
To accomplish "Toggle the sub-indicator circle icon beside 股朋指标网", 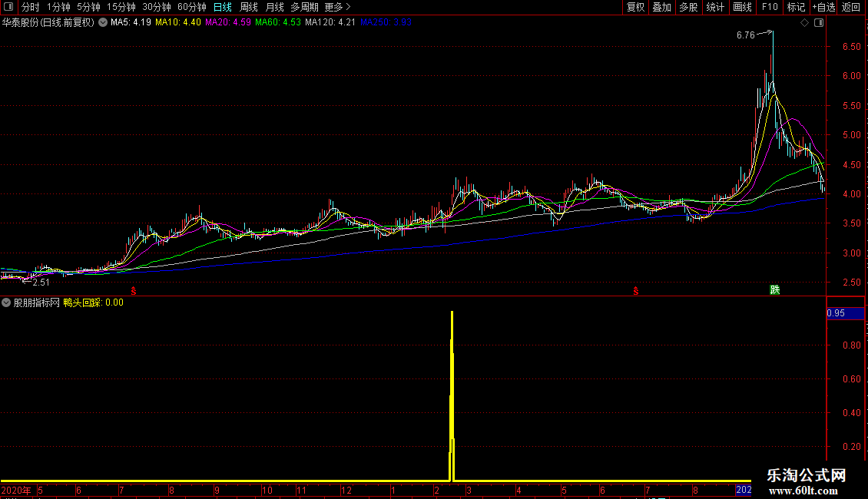I will 6,302.
